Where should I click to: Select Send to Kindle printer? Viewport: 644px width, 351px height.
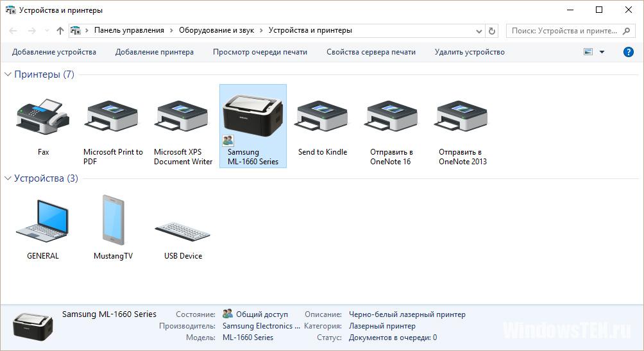click(x=322, y=117)
